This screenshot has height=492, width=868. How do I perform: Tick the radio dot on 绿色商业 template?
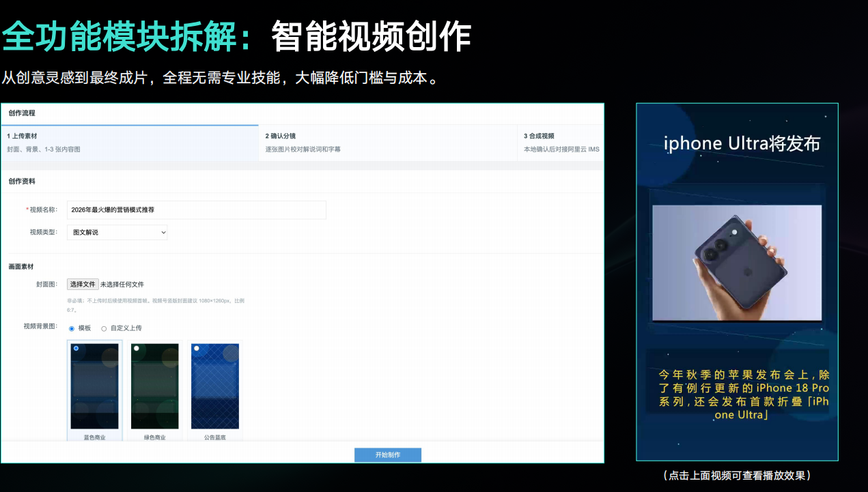[136, 349]
